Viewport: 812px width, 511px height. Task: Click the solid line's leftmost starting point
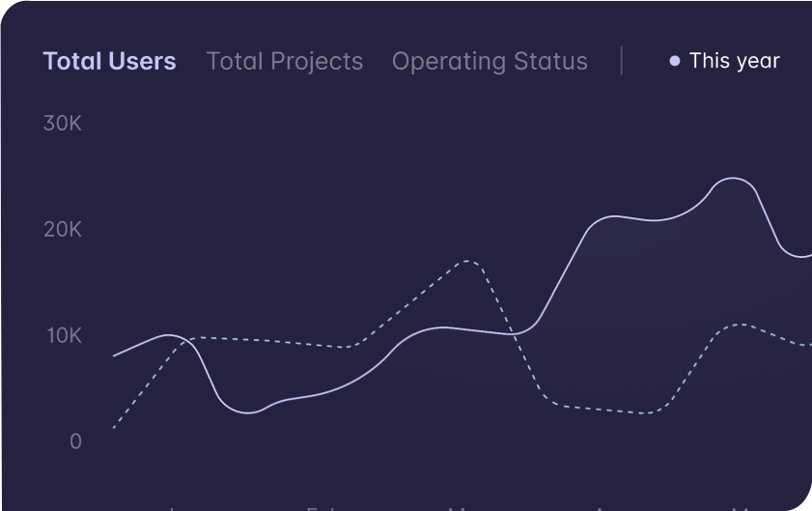click(114, 355)
